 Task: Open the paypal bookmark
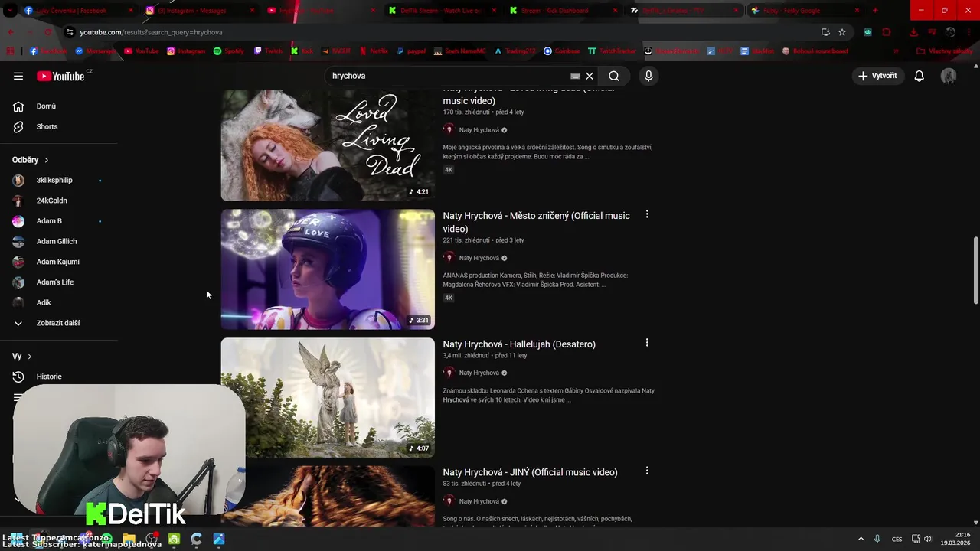click(x=411, y=51)
